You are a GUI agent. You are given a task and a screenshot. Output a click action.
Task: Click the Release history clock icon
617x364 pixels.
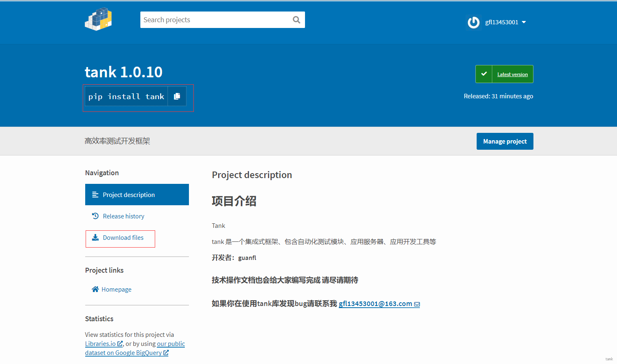coord(95,216)
